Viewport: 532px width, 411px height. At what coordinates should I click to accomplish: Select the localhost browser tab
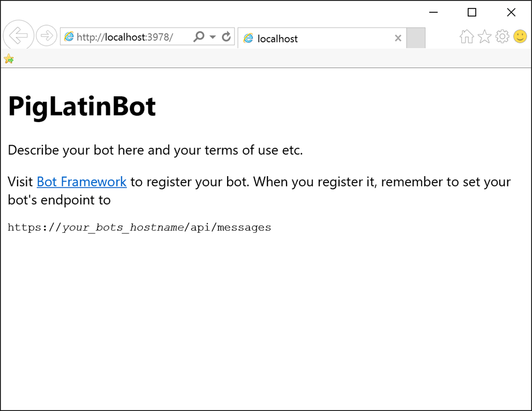tap(316, 39)
